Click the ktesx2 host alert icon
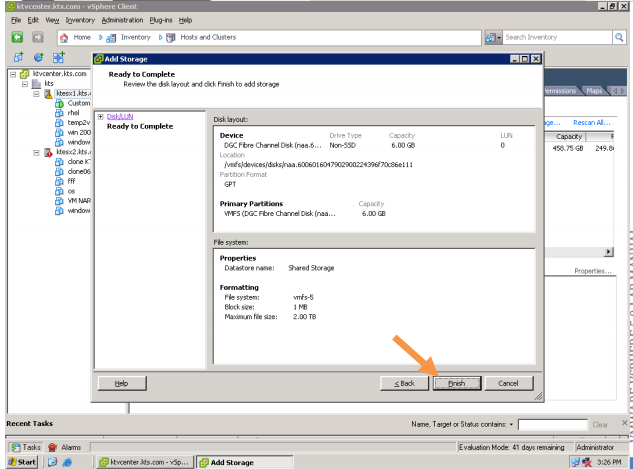Image resolution: width=633 pixels, height=469 pixels. 48,152
